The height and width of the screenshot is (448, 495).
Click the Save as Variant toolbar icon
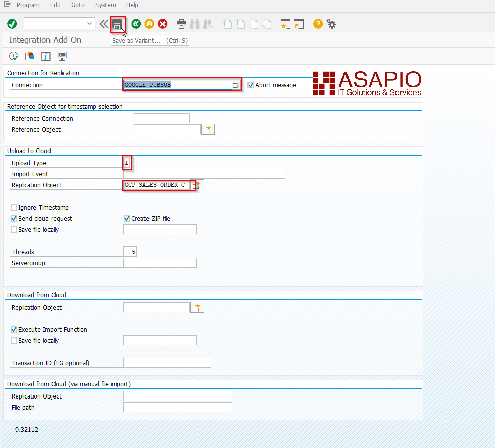[x=118, y=23]
